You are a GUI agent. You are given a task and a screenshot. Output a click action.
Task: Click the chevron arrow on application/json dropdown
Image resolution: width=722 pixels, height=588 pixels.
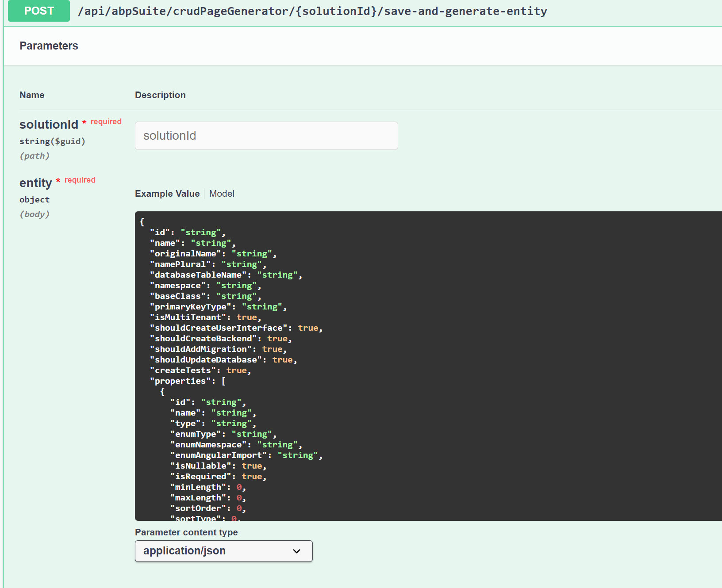296,551
